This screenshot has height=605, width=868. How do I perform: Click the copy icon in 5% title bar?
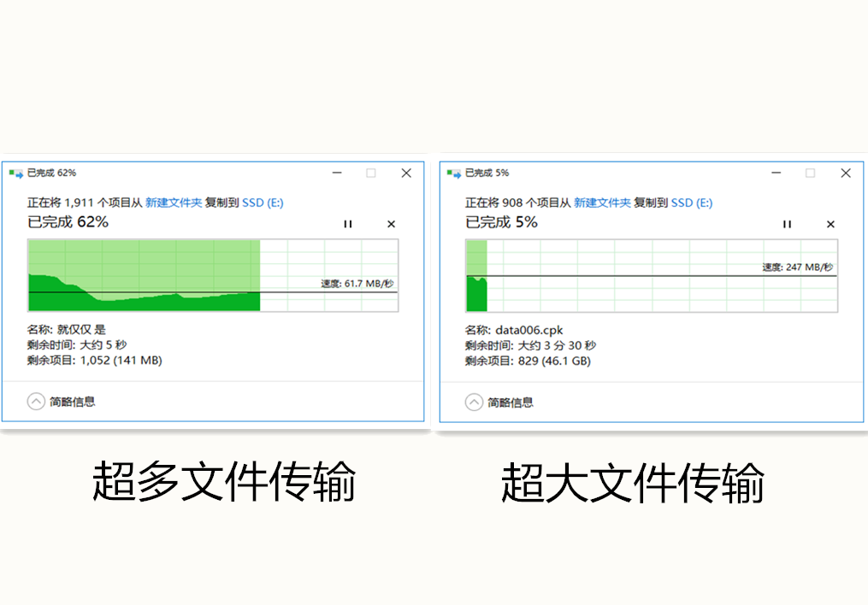(454, 173)
